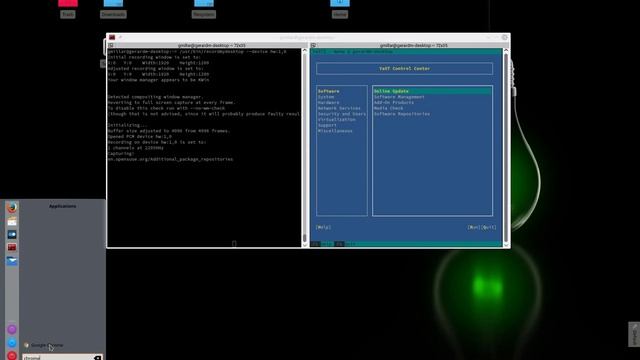Click the [Run] button in YaST
Screen dimensions: 640x360
[x=474, y=227]
